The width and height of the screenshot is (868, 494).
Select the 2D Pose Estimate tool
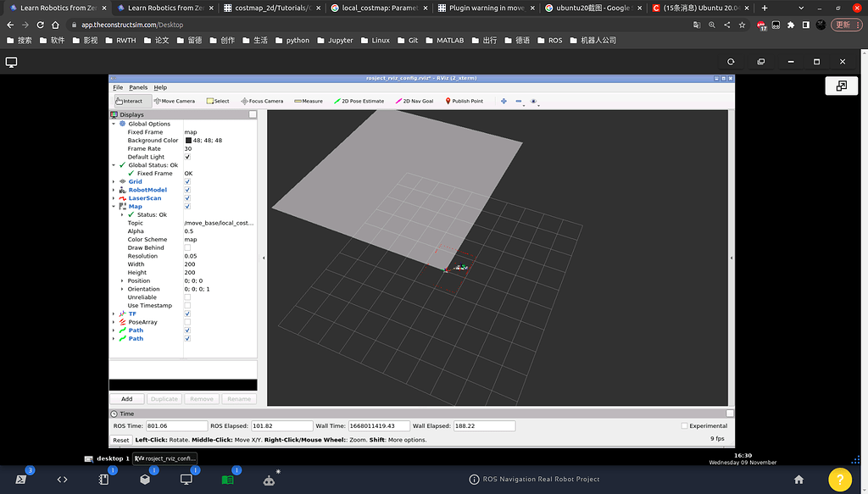coord(359,101)
